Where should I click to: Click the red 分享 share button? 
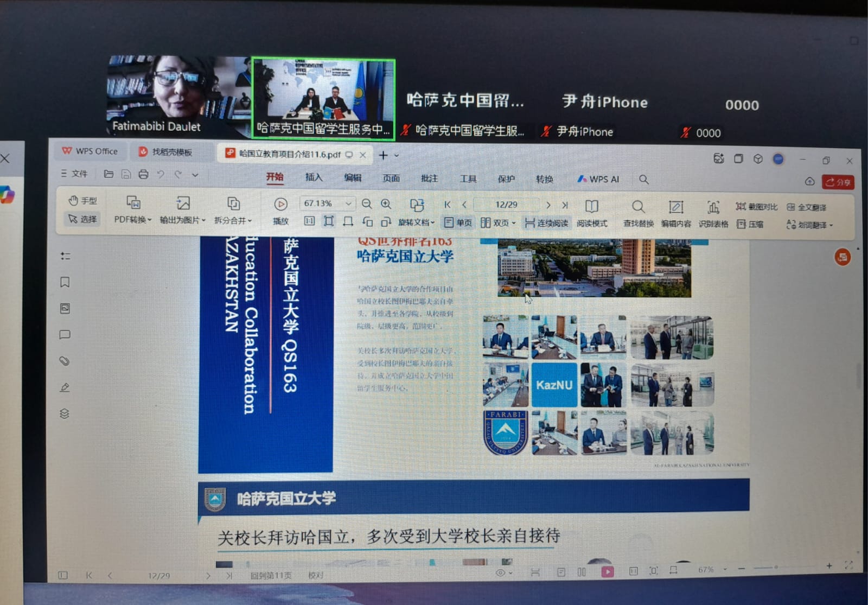[838, 182]
